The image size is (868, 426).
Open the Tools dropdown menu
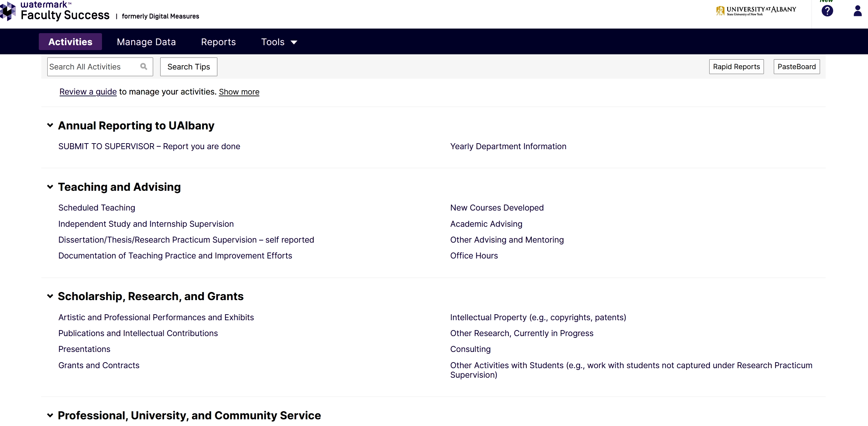[279, 42]
